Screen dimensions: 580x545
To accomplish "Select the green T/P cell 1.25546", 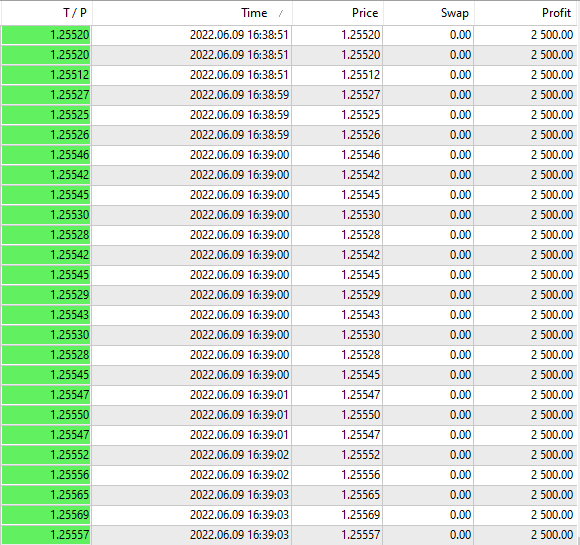I will coord(46,155).
